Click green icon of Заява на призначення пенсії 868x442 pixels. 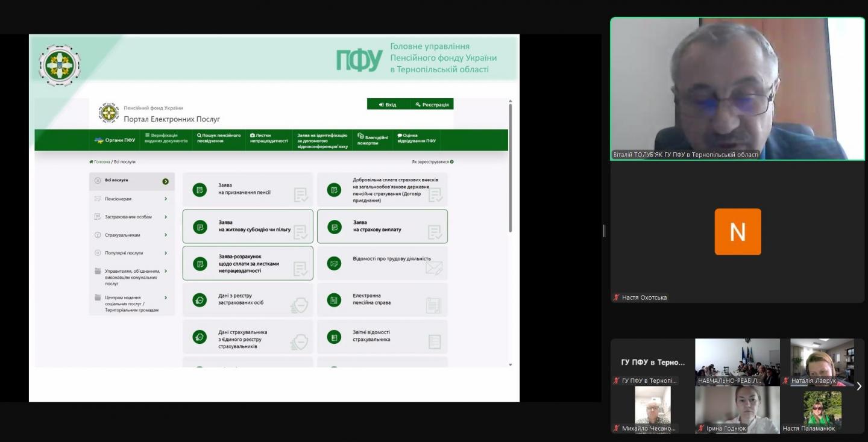[x=200, y=190]
